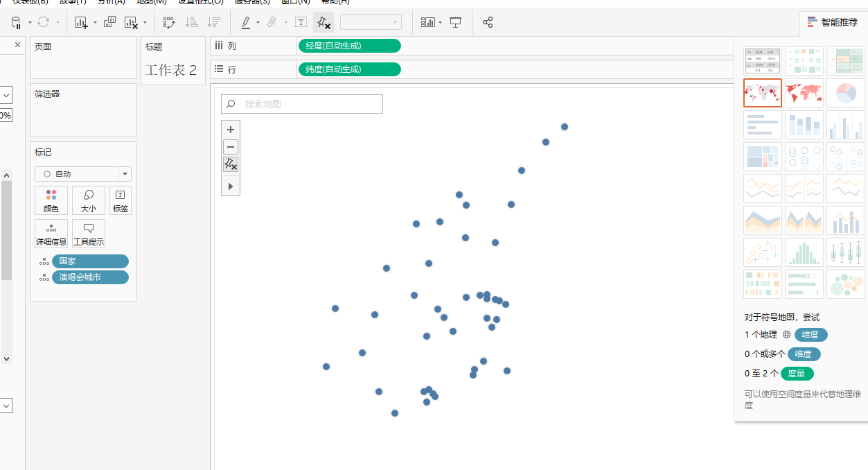Open the view fit combo box
This screenshot has height=470, width=868.
(x=371, y=22)
